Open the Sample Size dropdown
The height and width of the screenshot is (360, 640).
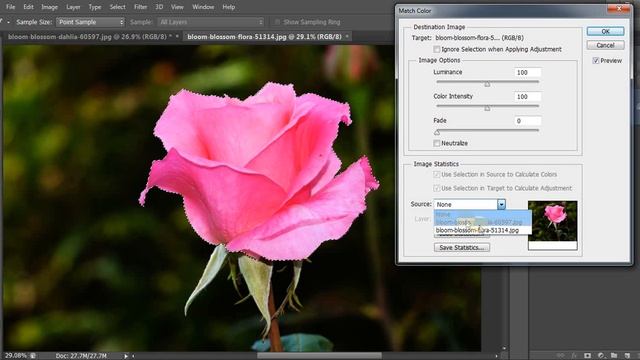point(90,22)
